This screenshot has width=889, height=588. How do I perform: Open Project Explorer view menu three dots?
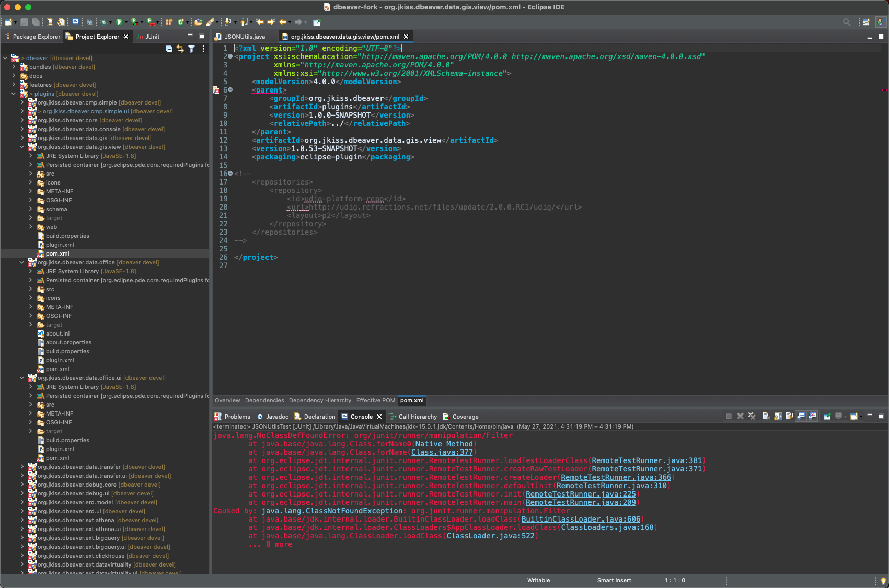pos(203,49)
